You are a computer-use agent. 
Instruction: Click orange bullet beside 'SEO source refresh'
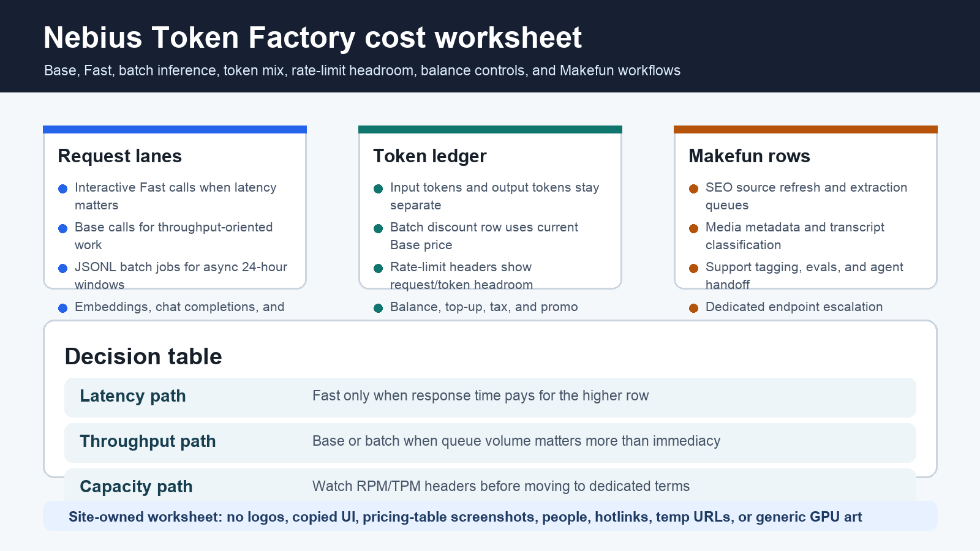pyautogui.click(x=693, y=189)
